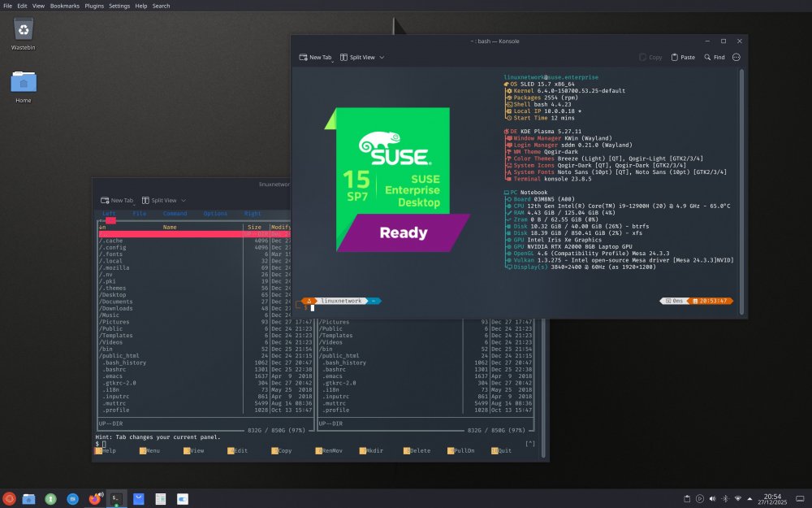
Task: Click the Konsole terminal taskbar icon
Action: pyautogui.click(x=117, y=498)
